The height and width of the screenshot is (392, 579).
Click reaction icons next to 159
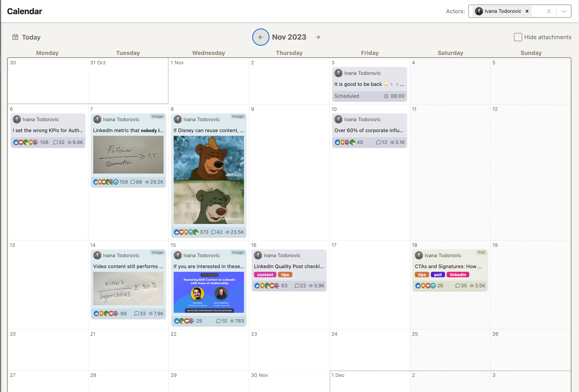point(106,182)
